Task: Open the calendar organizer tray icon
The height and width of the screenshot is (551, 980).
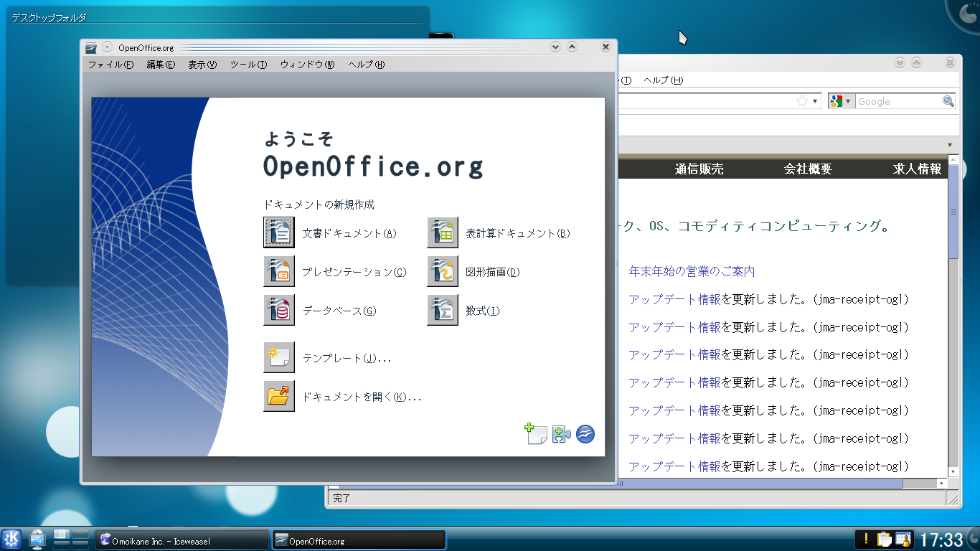Action: (x=903, y=539)
